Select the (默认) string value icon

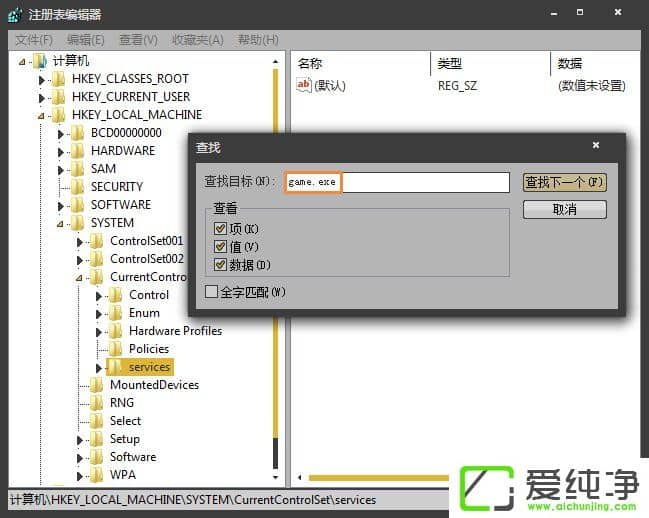[x=304, y=86]
